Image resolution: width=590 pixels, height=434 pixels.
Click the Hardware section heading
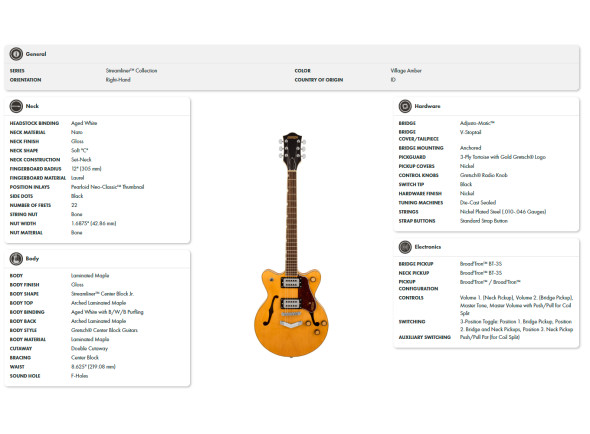coord(427,106)
